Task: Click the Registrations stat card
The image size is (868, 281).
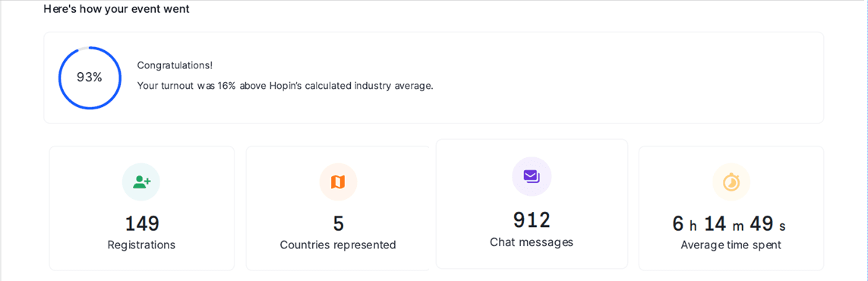Action: (142, 208)
